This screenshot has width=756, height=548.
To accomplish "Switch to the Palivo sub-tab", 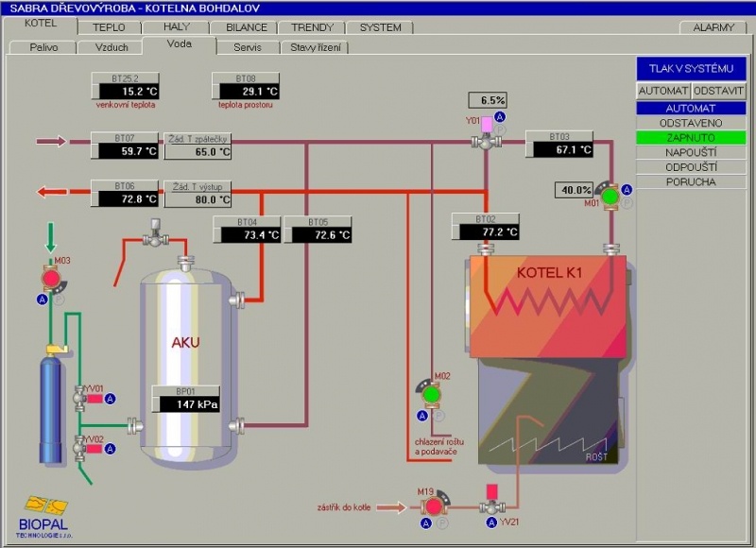I will [x=43, y=47].
